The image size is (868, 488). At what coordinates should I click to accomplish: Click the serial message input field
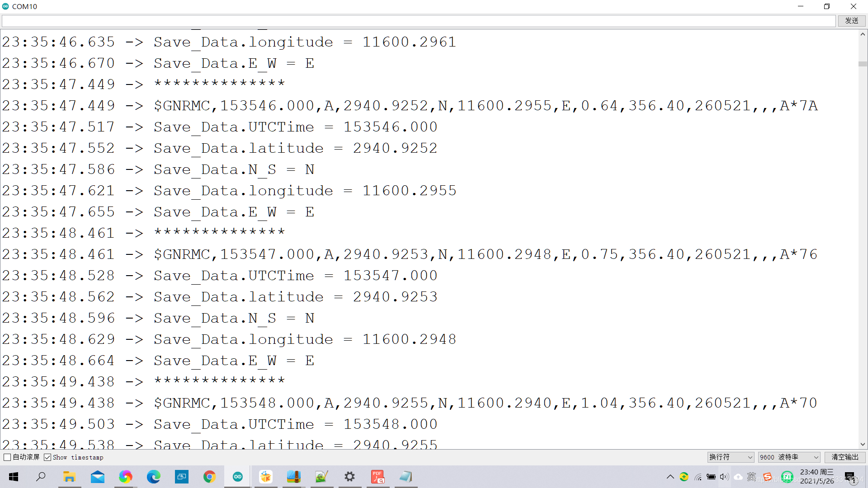click(x=418, y=21)
